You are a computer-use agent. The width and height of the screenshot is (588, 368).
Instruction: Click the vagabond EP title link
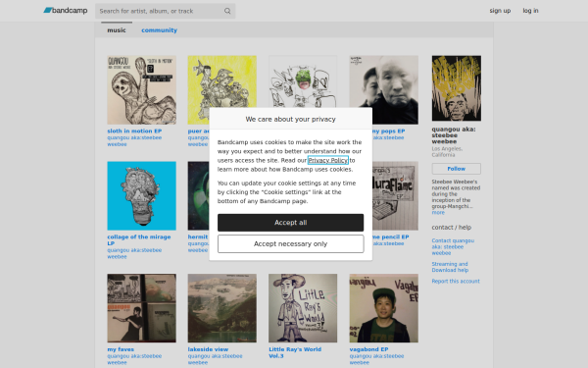(369, 349)
